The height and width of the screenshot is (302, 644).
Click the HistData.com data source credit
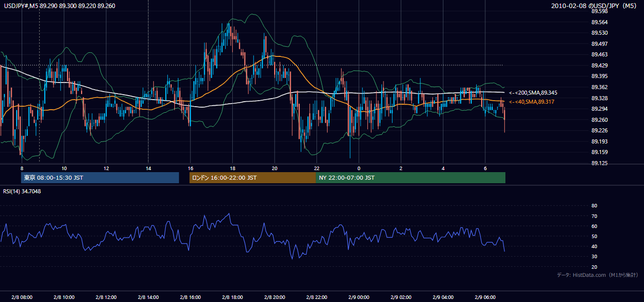coord(597,275)
